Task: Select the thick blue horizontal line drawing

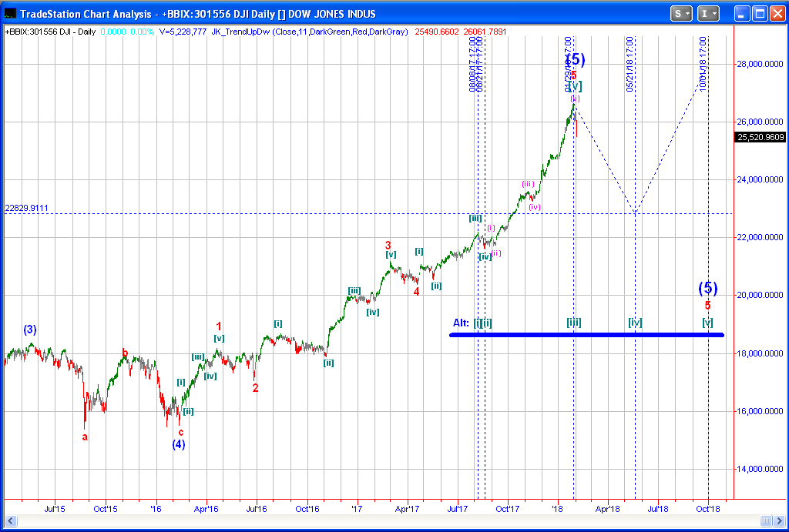Action: [586, 335]
